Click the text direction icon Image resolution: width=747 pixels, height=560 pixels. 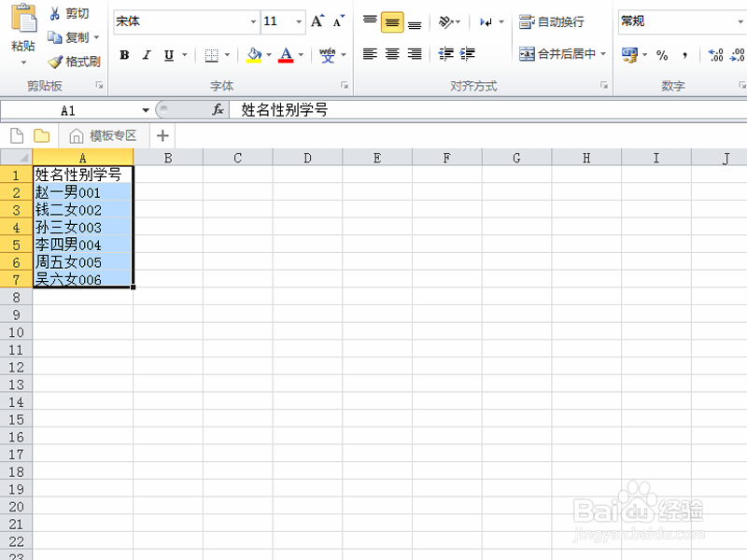point(486,21)
